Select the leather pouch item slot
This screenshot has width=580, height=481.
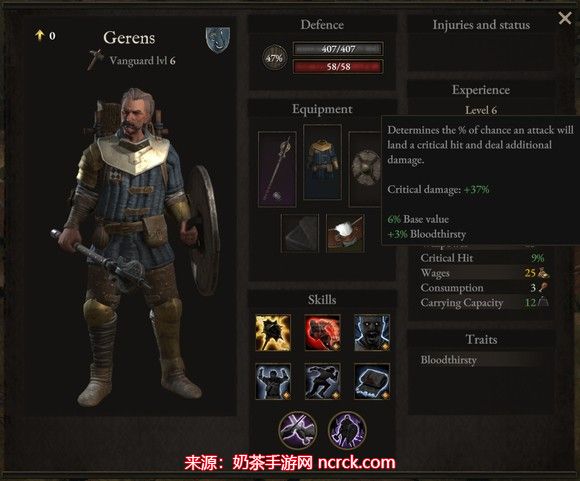click(x=345, y=233)
